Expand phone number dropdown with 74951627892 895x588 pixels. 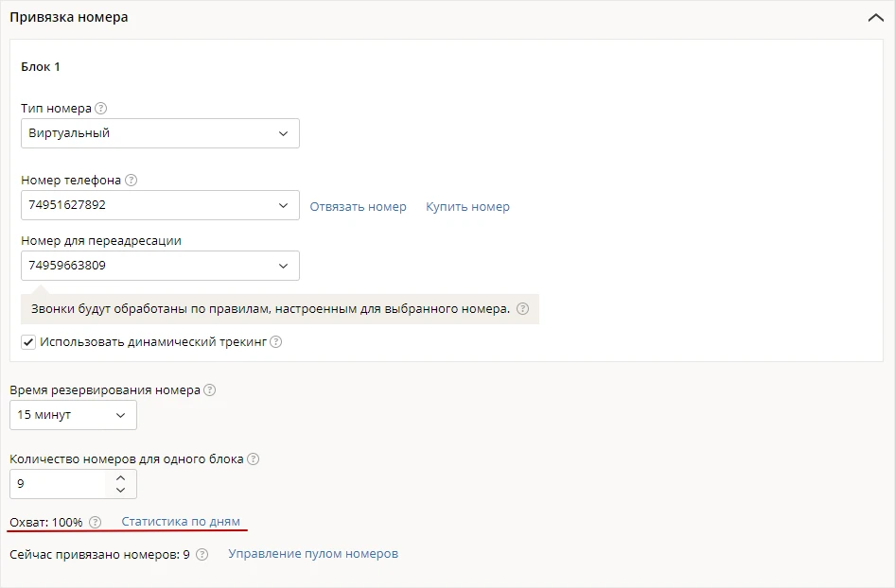pos(160,205)
